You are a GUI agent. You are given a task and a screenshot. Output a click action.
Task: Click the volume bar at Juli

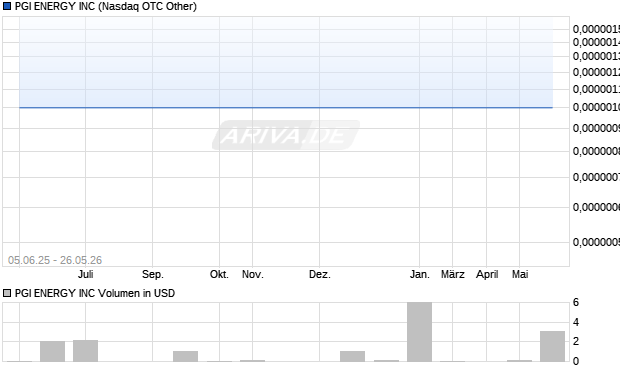(85, 351)
